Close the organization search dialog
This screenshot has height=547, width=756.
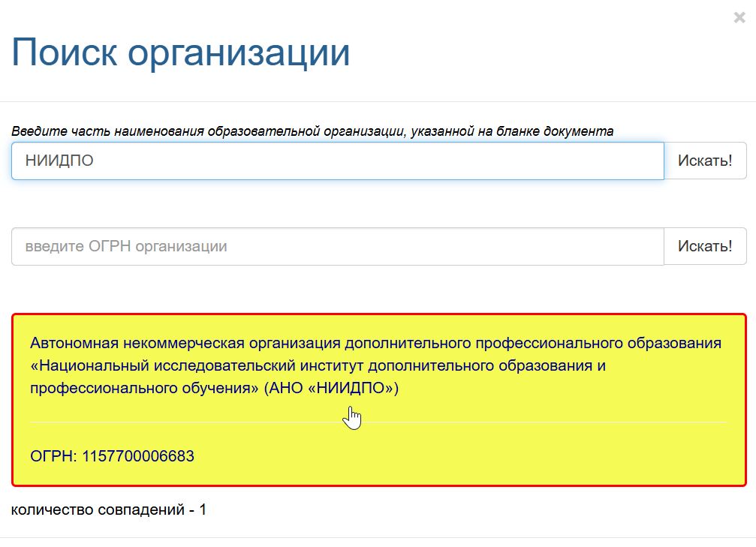point(739,18)
